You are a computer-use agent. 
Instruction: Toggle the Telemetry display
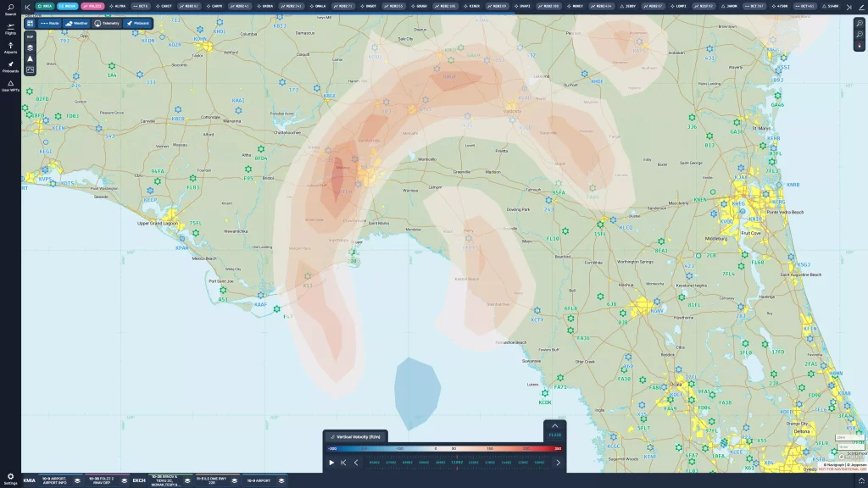pos(106,23)
